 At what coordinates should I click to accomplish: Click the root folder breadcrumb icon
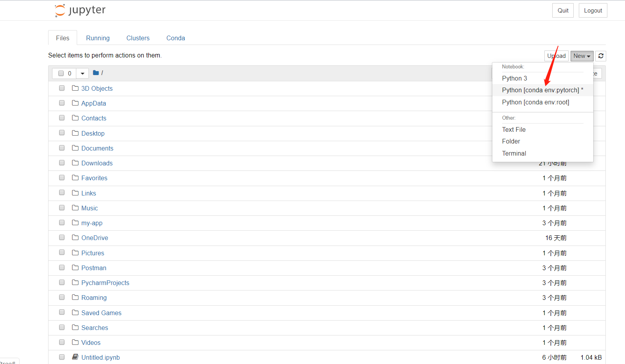(x=96, y=73)
